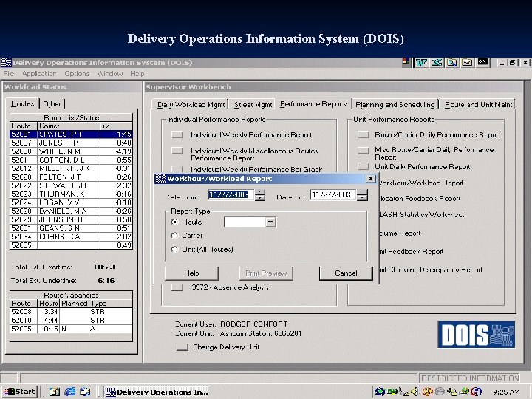Click the Workhour/Workload Report dialog title icon

(160, 179)
